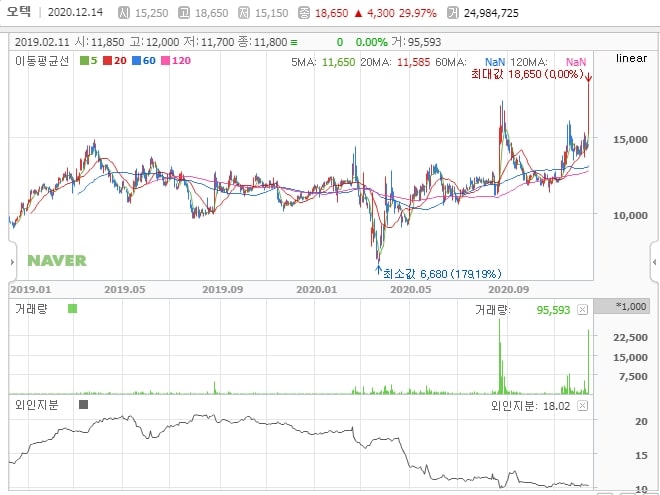Click the red up-triangle change indicator
This screenshot has height=495, width=660.
point(358,13)
